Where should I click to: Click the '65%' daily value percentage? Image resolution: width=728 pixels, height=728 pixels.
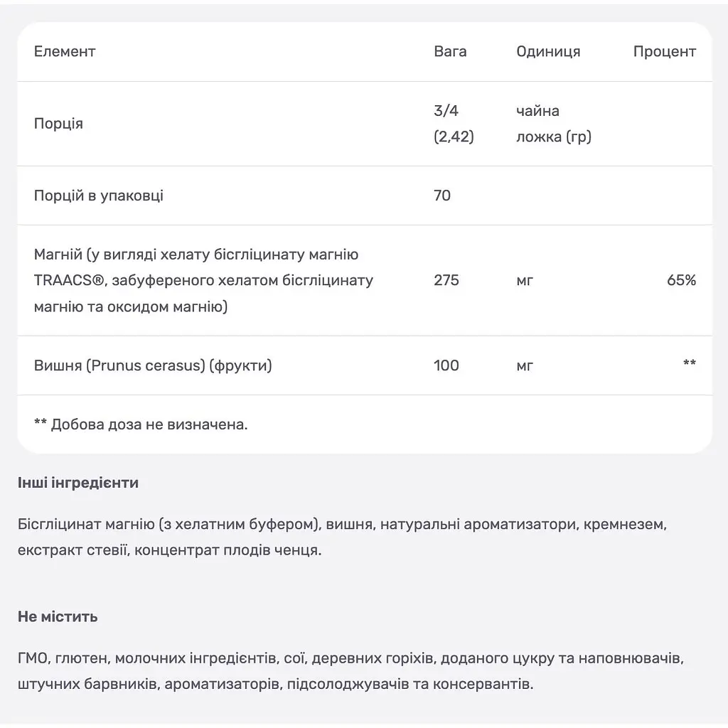pos(681,280)
